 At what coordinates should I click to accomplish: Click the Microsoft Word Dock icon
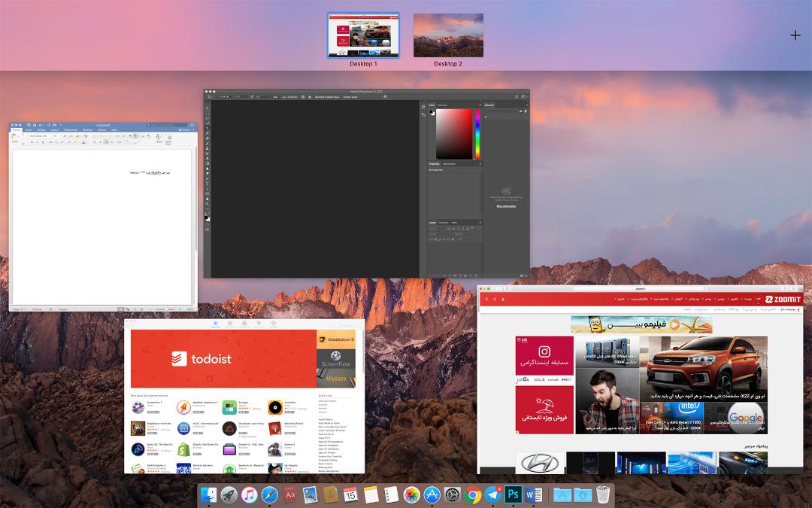pos(533,494)
